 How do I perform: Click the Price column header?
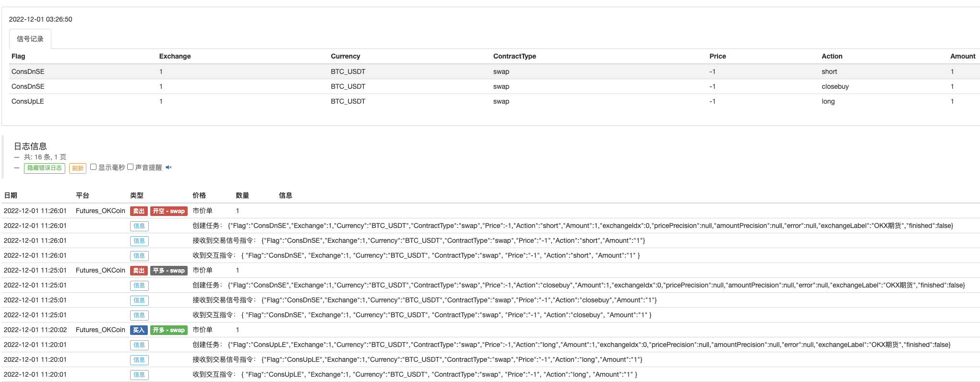(717, 56)
